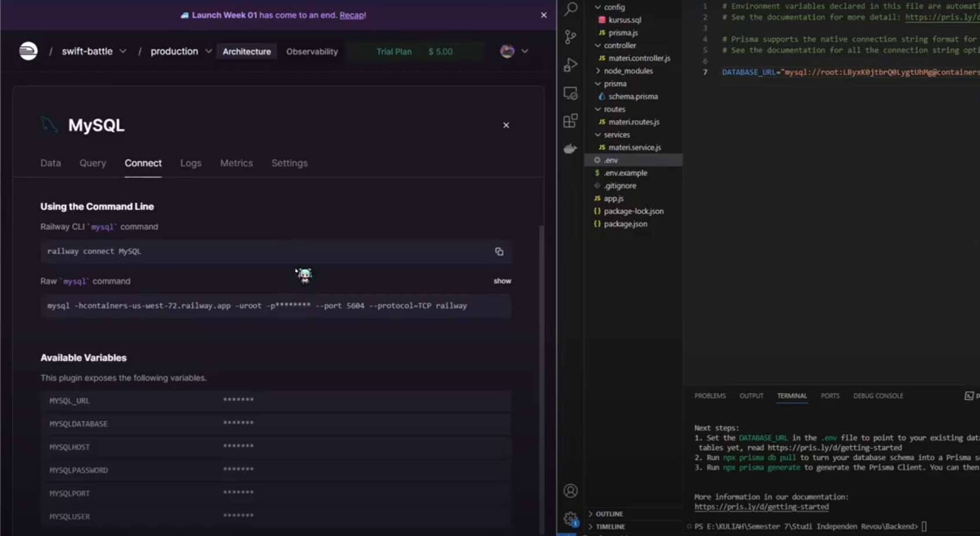
Task: Open schema.prisma file
Action: (x=633, y=96)
